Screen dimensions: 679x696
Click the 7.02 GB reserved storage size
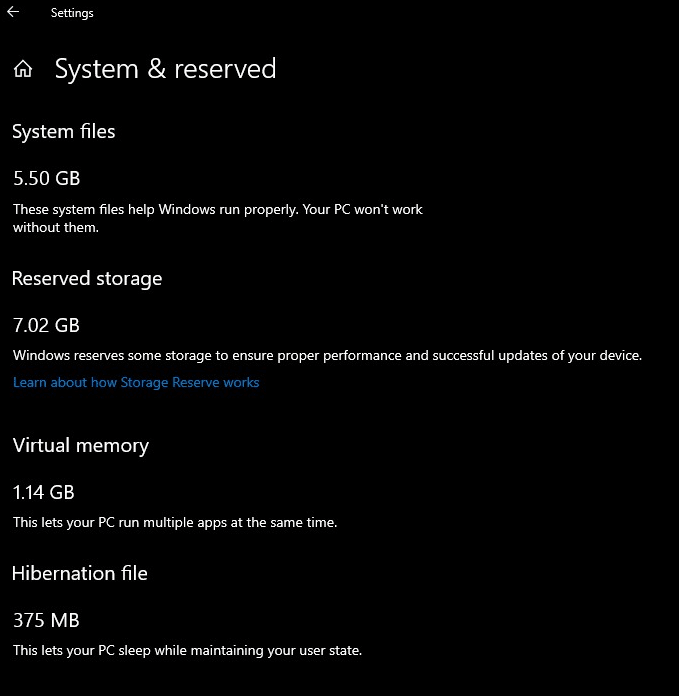click(46, 325)
